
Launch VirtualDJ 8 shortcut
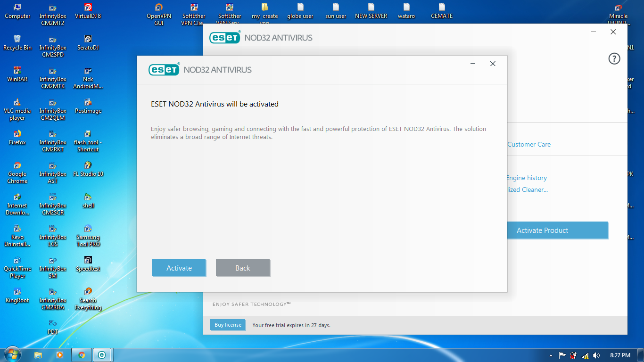(88, 12)
